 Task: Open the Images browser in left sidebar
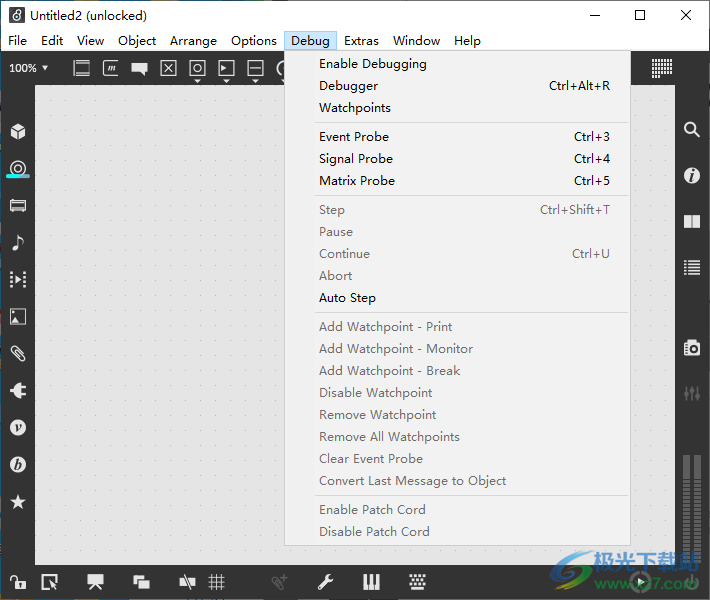point(18,317)
